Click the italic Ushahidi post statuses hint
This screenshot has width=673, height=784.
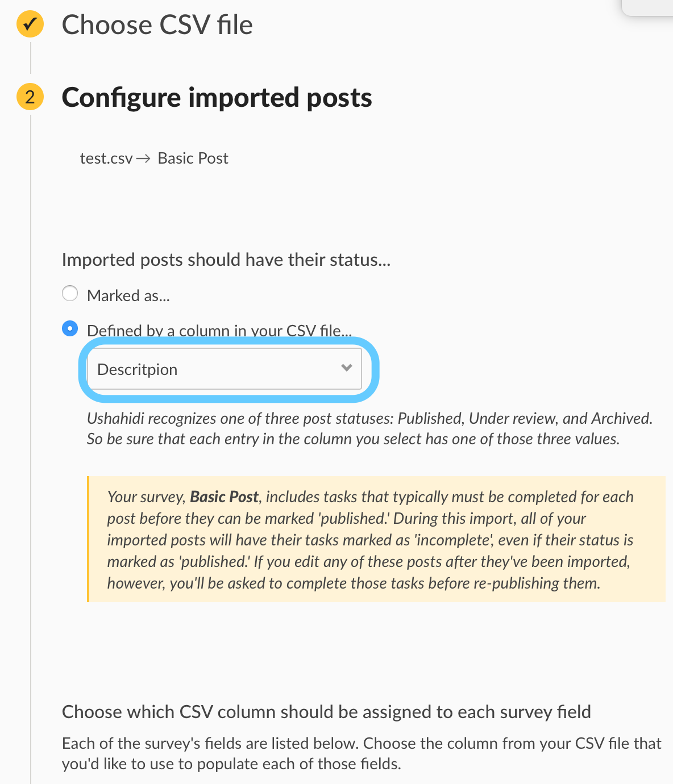pyautogui.click(x=369, y=428)
